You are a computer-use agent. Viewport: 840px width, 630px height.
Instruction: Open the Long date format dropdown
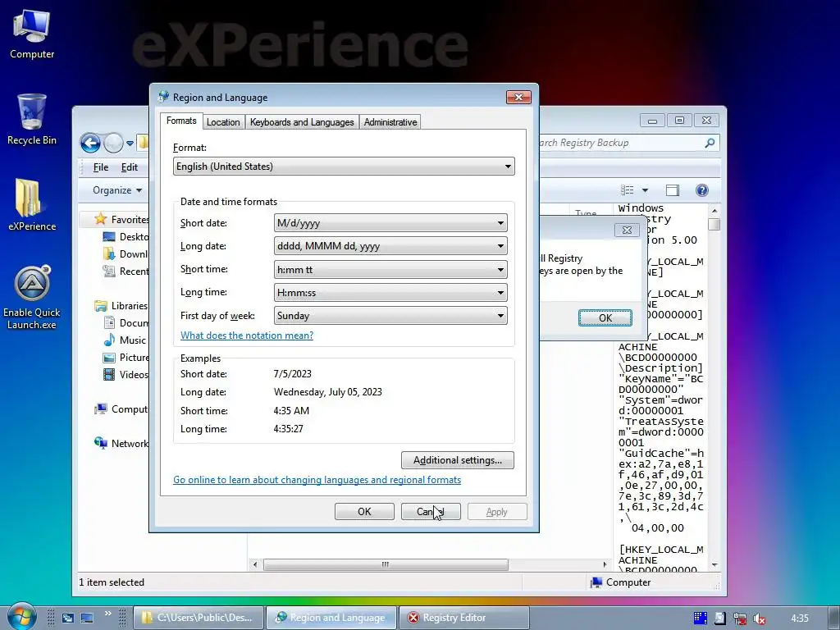(x=390, y=246)
